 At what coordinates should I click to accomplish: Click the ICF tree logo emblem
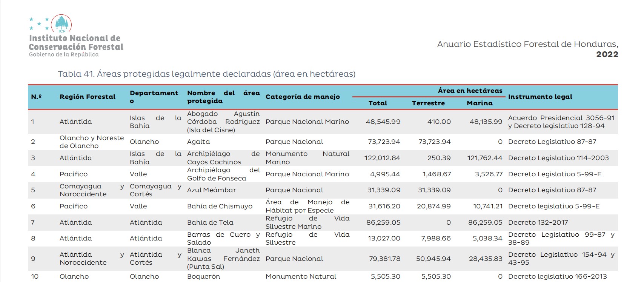click(x=61, y=24)
